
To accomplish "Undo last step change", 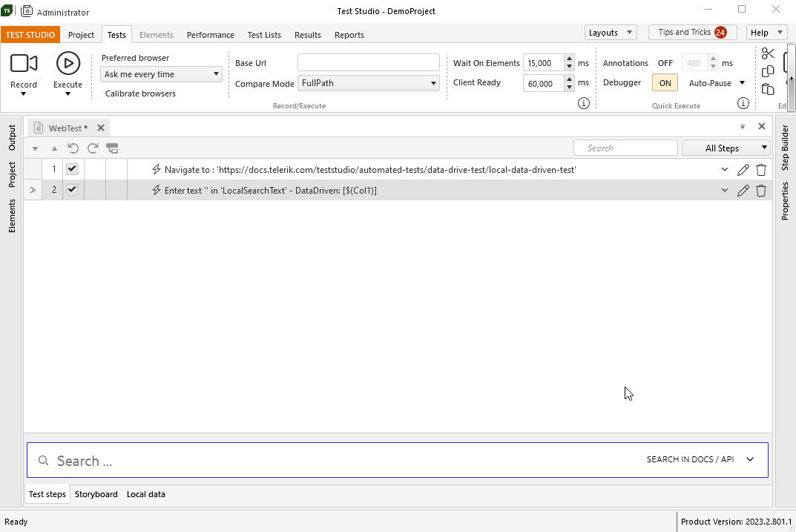I will point(73,148).
